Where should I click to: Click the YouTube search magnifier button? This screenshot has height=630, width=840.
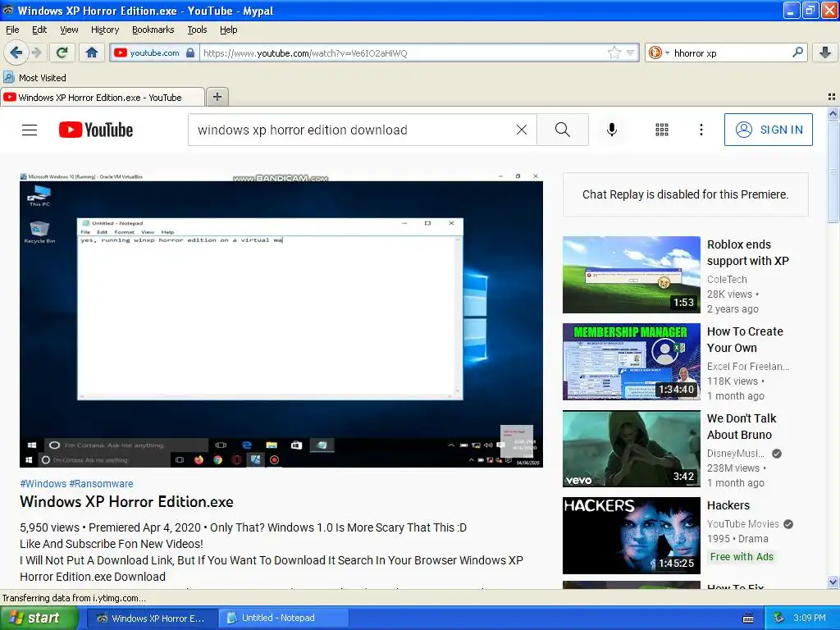coord(563,130)
